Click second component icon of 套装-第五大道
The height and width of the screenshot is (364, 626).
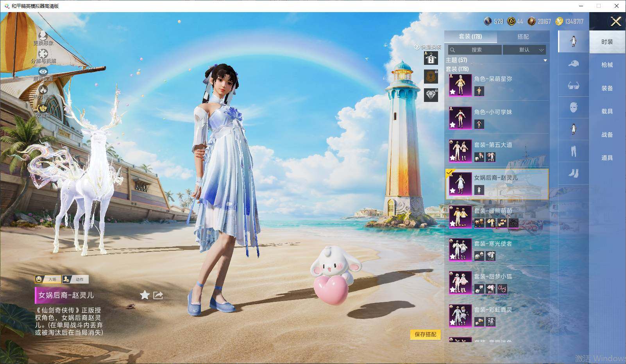pos(491,157)
